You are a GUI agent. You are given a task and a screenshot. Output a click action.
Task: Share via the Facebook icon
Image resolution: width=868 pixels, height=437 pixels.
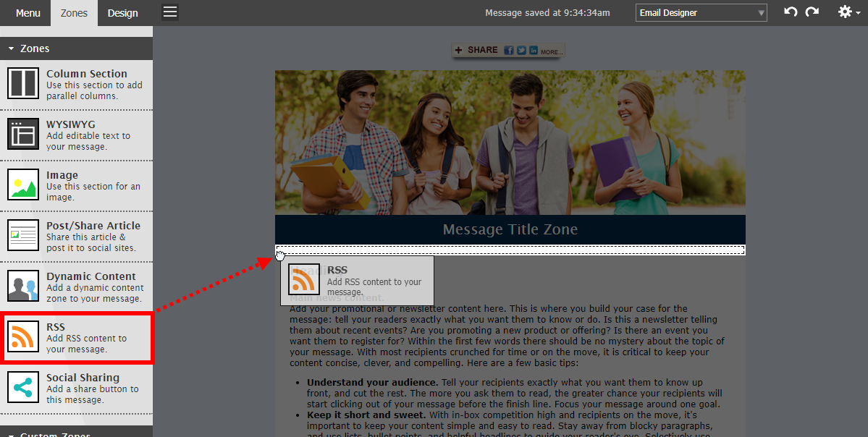click(509, 51)
